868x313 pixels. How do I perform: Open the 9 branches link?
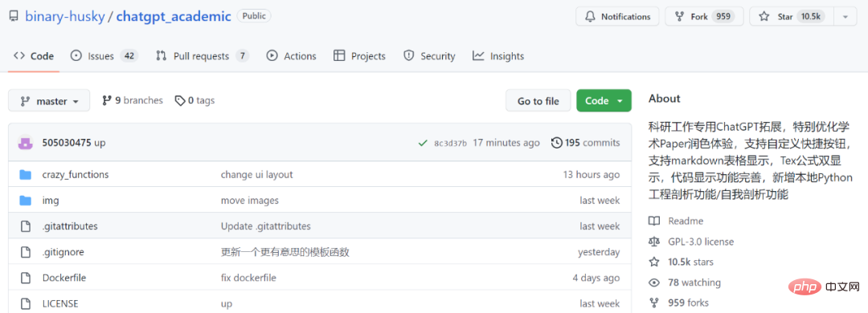point(133,100)
